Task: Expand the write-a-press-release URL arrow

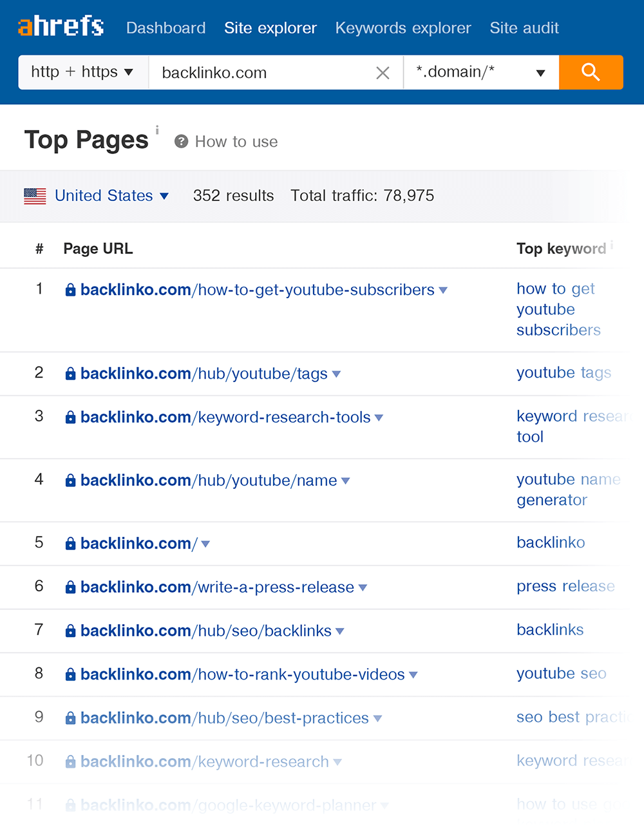Action: tap(363, 588)
